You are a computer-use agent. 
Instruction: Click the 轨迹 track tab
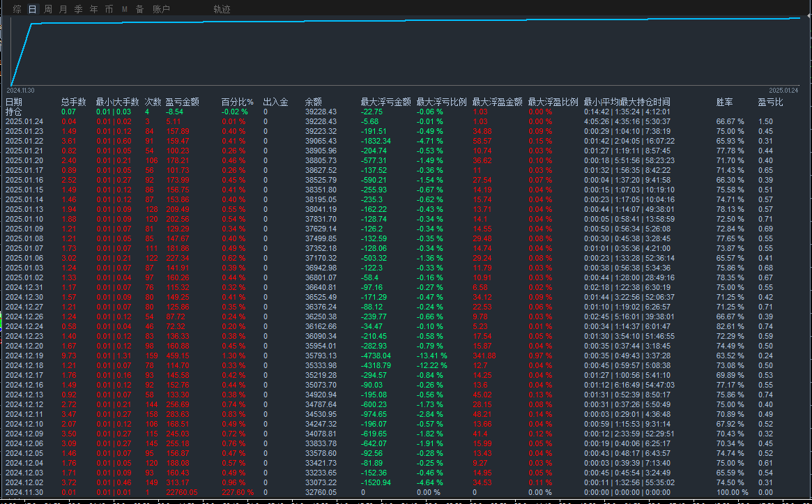tap(222, 9)
